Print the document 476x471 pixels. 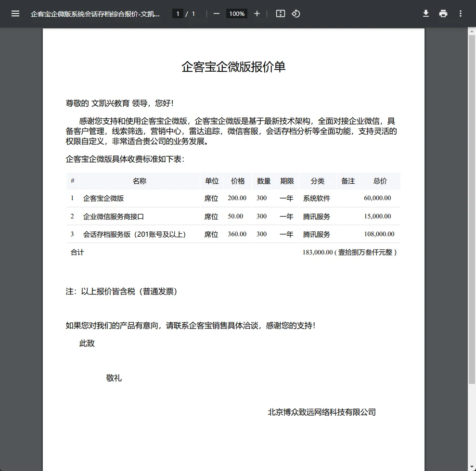[x=443, y=13]
